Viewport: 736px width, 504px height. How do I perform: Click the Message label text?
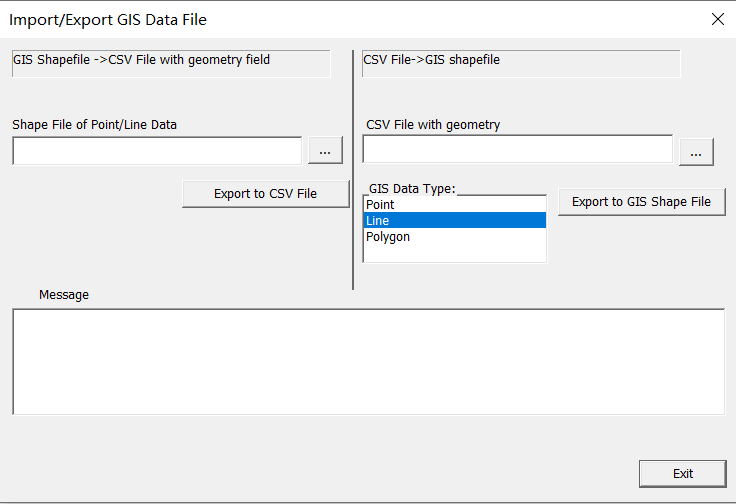click(64, 295)
